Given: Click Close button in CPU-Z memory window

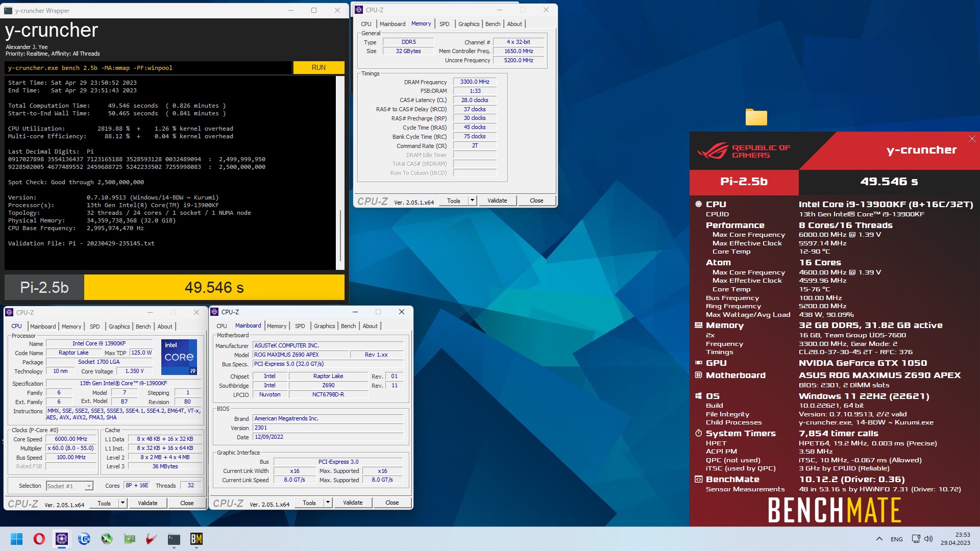Looking at the screenshot, I should click(536, 201).
